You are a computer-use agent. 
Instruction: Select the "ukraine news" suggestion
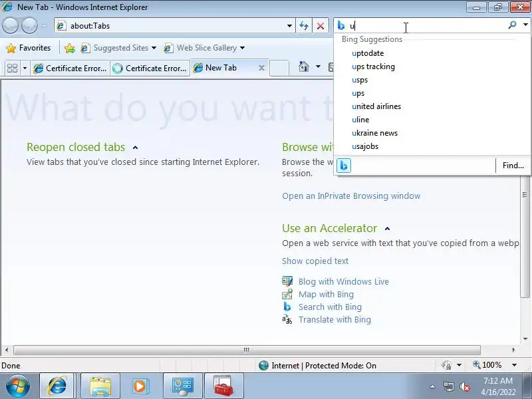click(374, 133)
